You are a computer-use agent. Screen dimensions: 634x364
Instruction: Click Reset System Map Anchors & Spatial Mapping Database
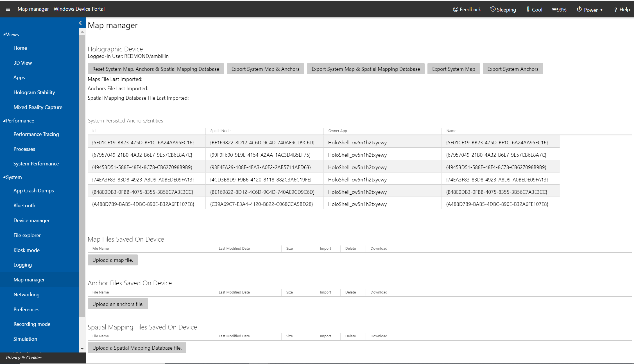[155, 69]
